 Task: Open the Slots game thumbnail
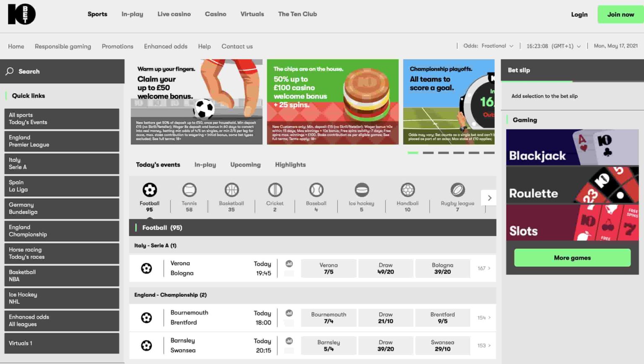coord(572,223)
